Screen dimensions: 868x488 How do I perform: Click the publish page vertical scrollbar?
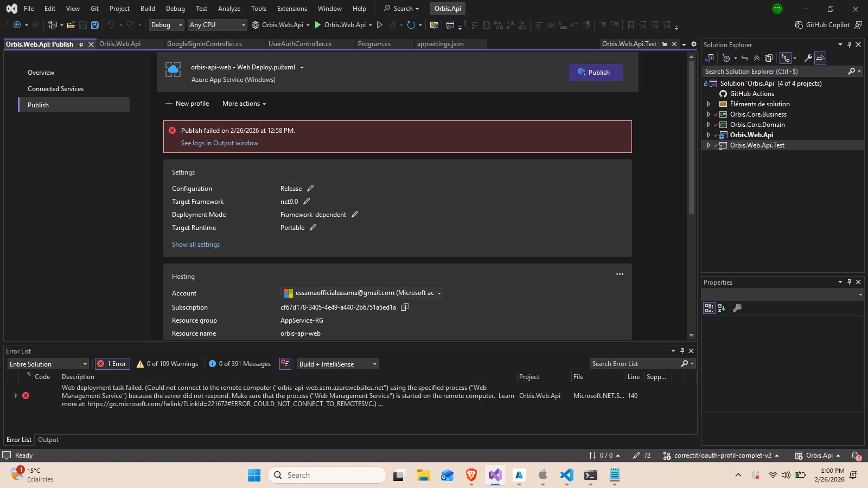(691, 138)
